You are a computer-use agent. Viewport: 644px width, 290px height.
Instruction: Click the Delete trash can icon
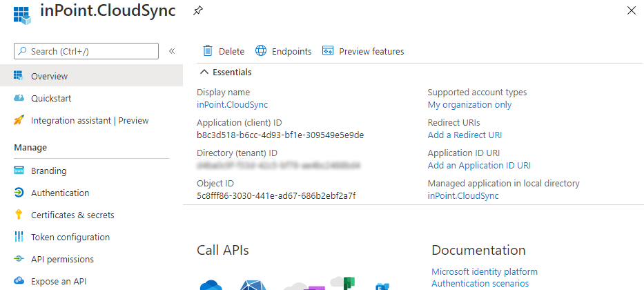point(208,51)
